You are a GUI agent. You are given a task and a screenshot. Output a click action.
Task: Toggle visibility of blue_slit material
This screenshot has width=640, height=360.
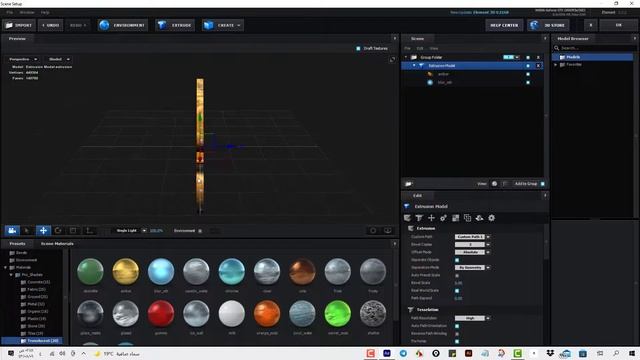tap(528, 82)
